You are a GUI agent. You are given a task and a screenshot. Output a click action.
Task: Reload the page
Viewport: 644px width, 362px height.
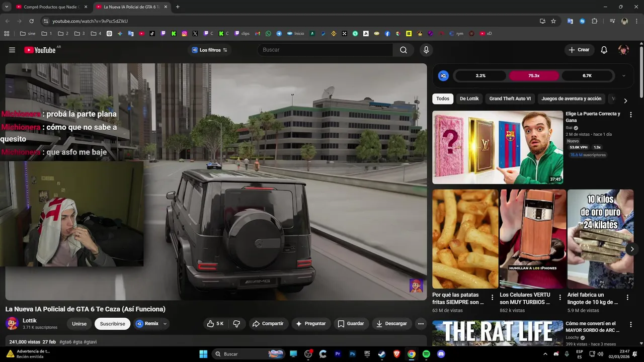(x=31, y=21)
